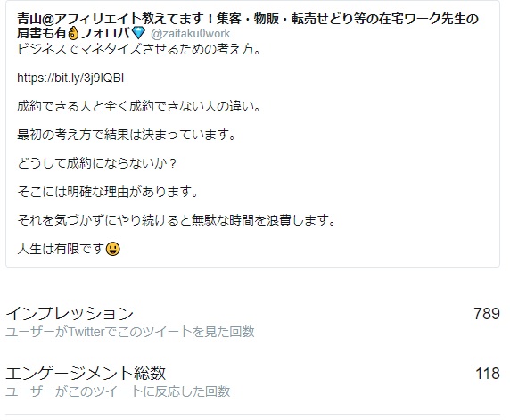Click the line それを気づかずにやり続けると無駄な時間を浪費します。

click(x=177, y=220)
